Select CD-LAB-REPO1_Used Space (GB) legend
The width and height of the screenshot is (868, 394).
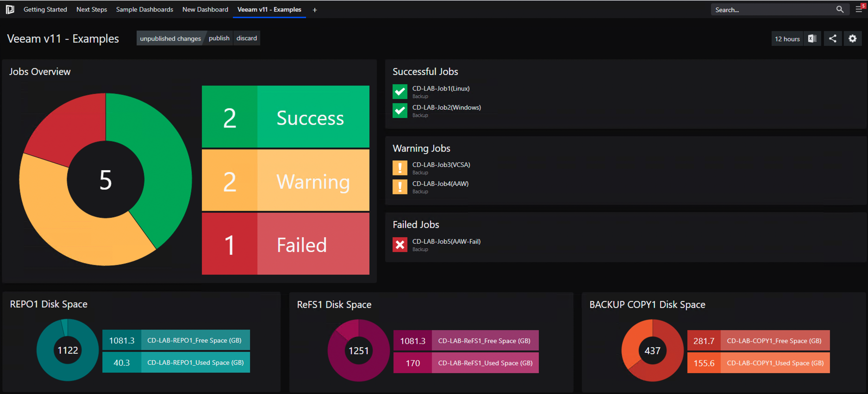pos(176,363)
